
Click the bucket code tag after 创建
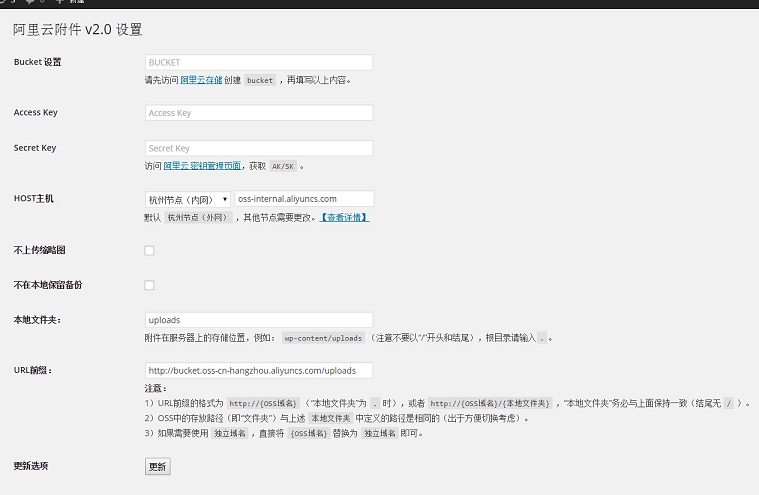click(x=260, y=80)
